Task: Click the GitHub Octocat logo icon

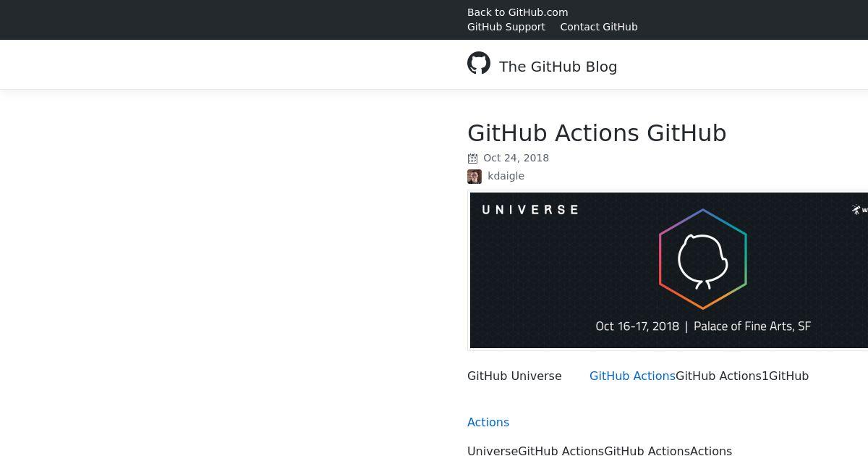Action: (x=479, y=63)
